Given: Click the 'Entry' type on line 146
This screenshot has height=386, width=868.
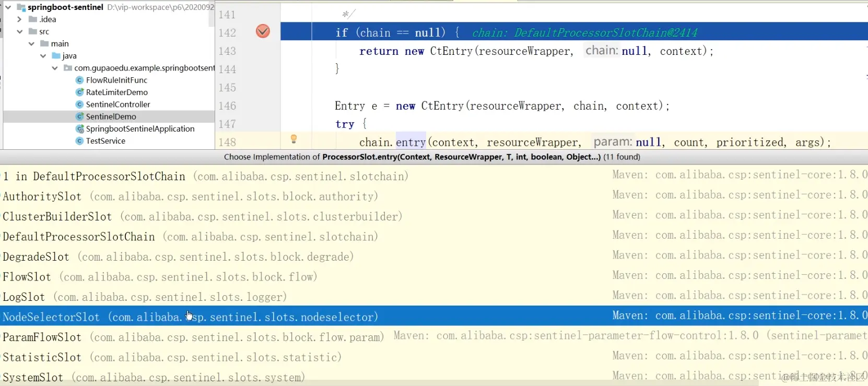Looking at the screenshot, I should 350,106.
